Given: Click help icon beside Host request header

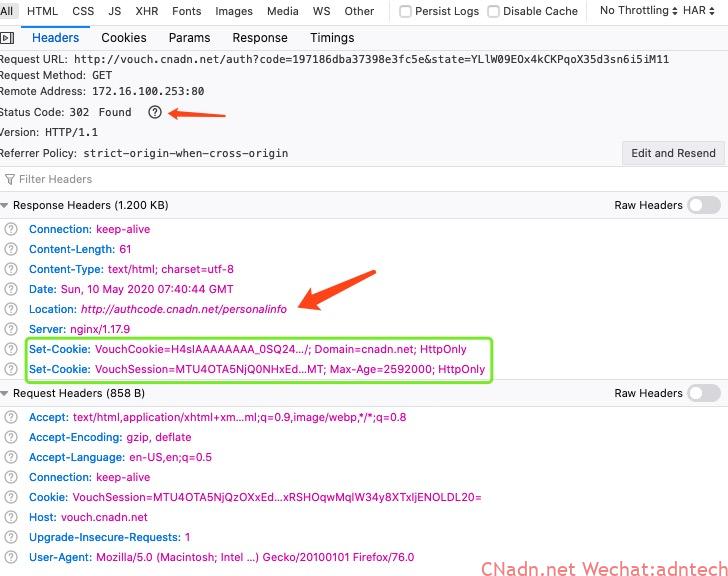Looking at the screenshot, I should (x=11, y=517).
